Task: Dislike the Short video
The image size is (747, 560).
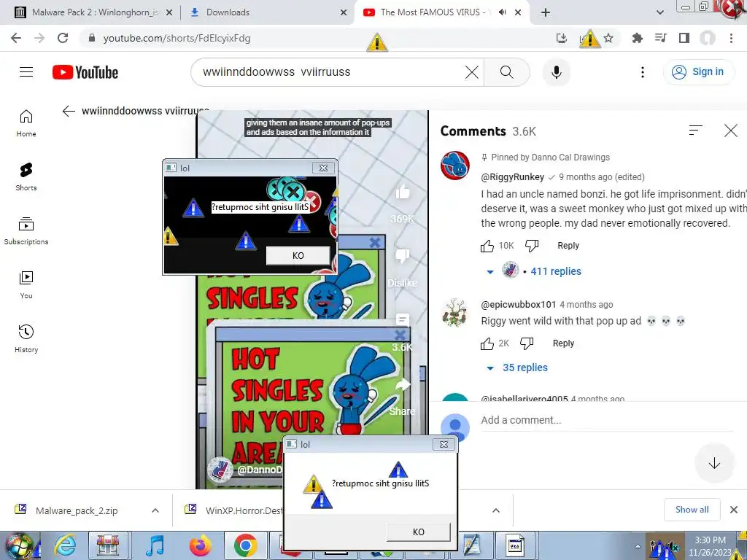Action: (x=403, y=256)
